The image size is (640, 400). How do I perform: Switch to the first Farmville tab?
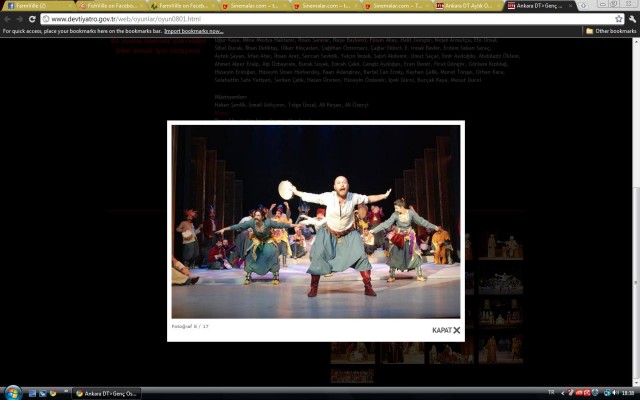pyautogui.click(x=35, y=6)
